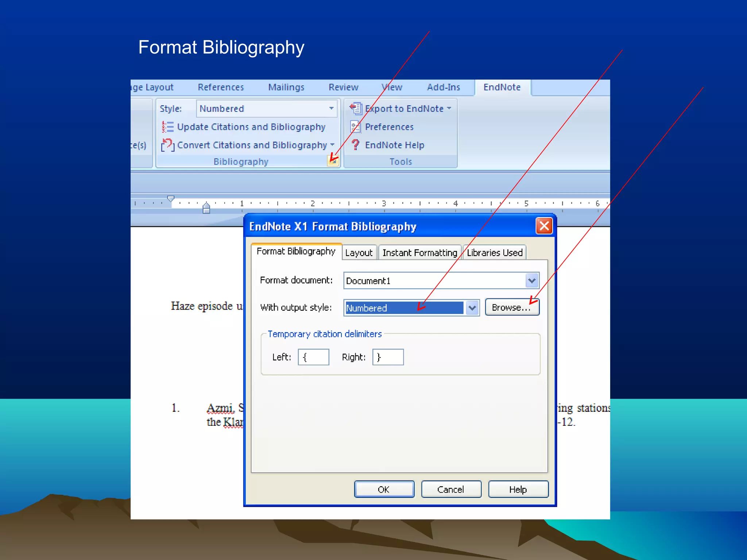
Task: Click the Preferences text in Tools group
Action: pyautogui.click(x=389, y=127)
